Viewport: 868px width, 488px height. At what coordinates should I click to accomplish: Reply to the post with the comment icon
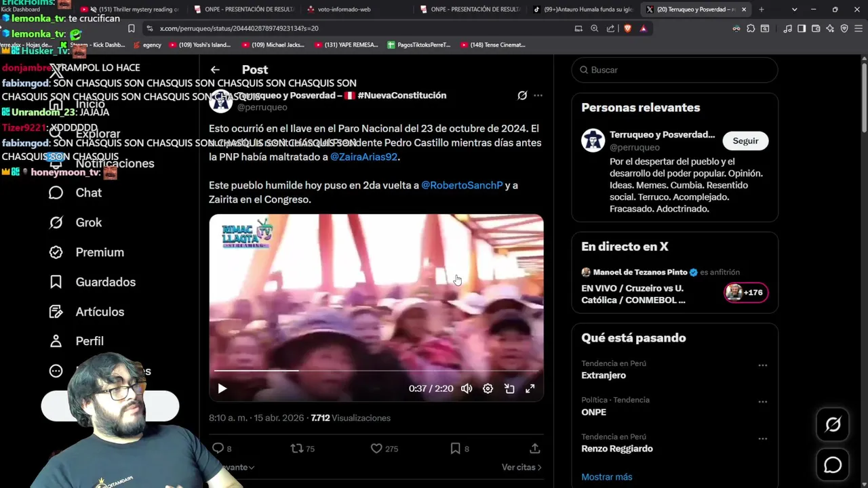pyautogui.click(x=218, y=448)
